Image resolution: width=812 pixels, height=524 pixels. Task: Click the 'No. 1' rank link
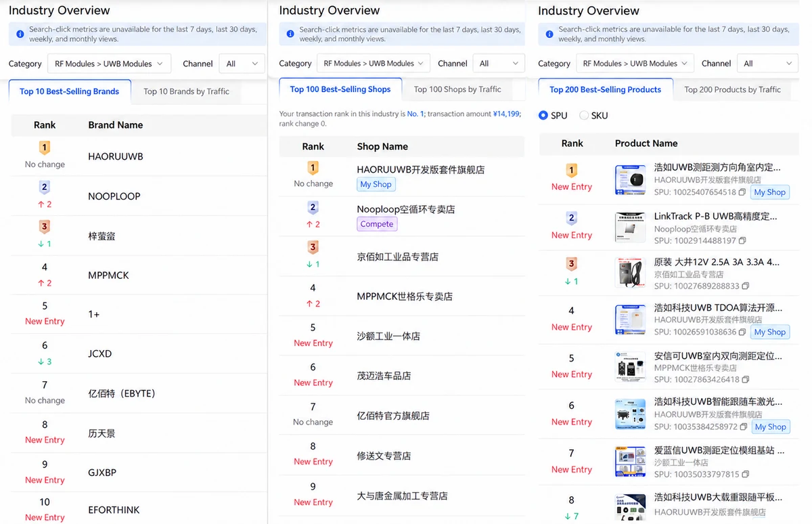pos(415,114)
